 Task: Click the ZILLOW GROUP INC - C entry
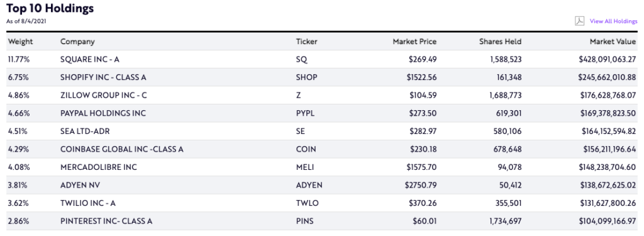(x=104, y=96)
